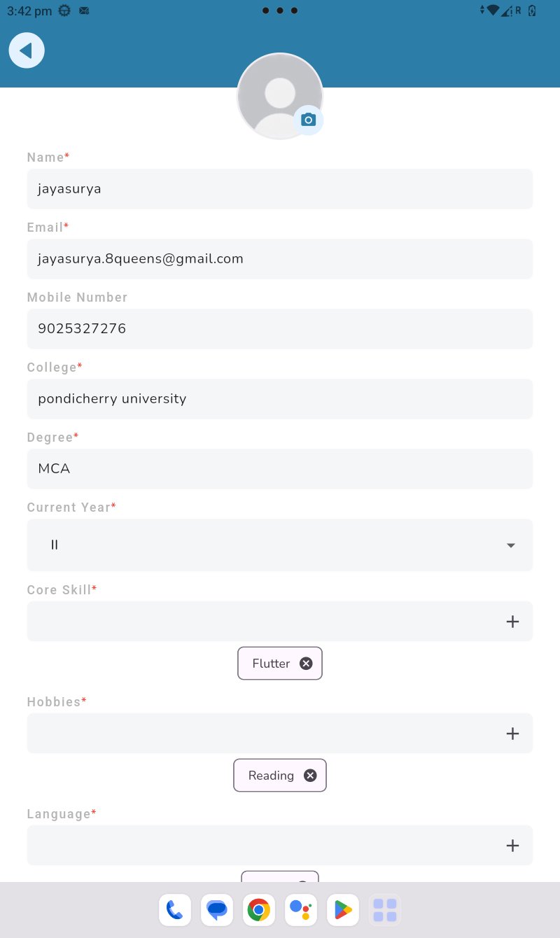
Task: Open the Phone app in dock
Action: (175, 910)
